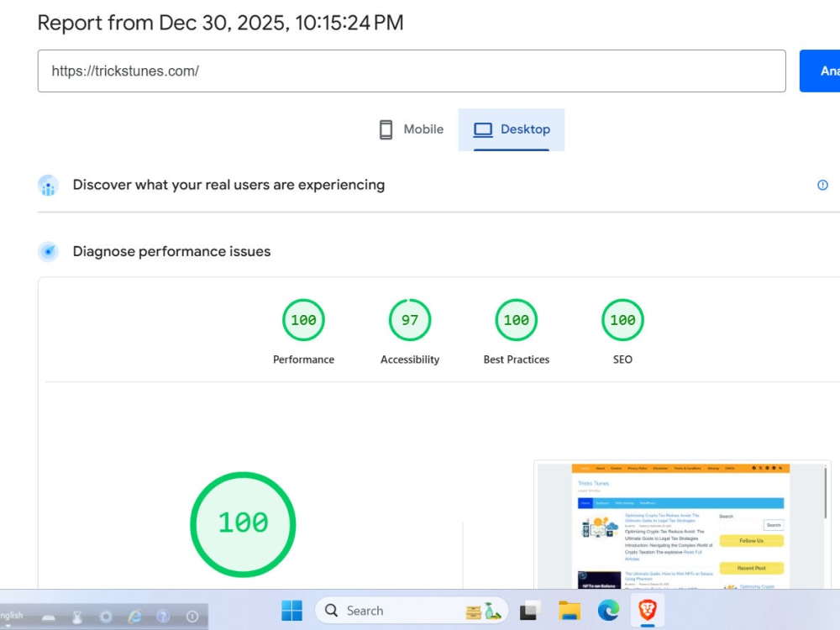Click the 'Discover what your real users are experiencing' heading
Image resolution: width=840 pixels, height=630 pixels.
[x=228, y=185]
